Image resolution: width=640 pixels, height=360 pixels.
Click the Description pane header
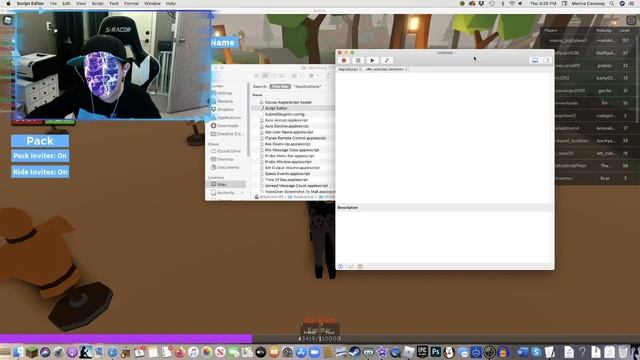click(444, 207)
